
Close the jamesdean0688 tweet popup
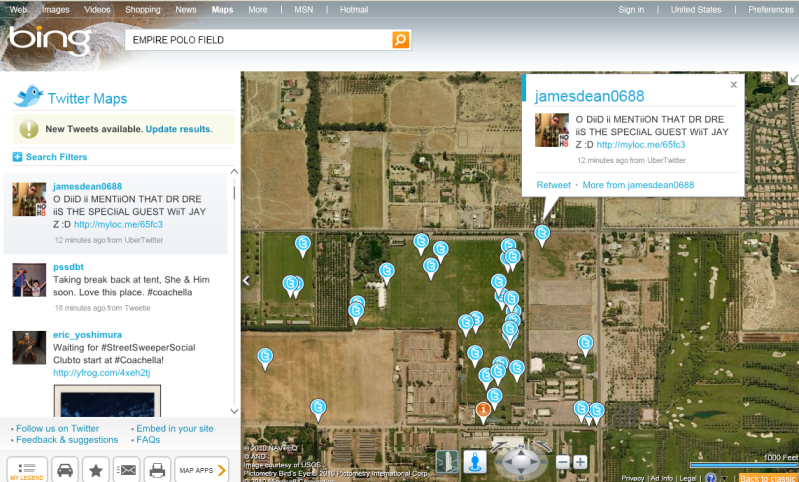coord(734,85)
